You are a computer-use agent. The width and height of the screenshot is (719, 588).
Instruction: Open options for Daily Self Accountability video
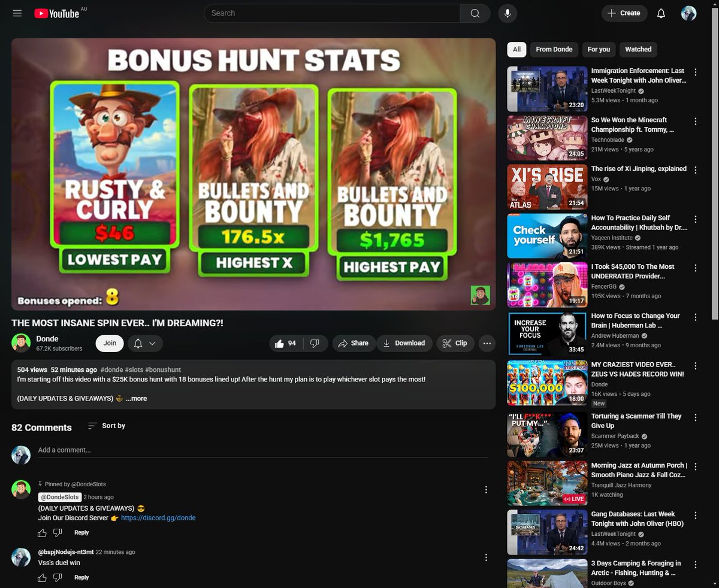pos(696,219)
